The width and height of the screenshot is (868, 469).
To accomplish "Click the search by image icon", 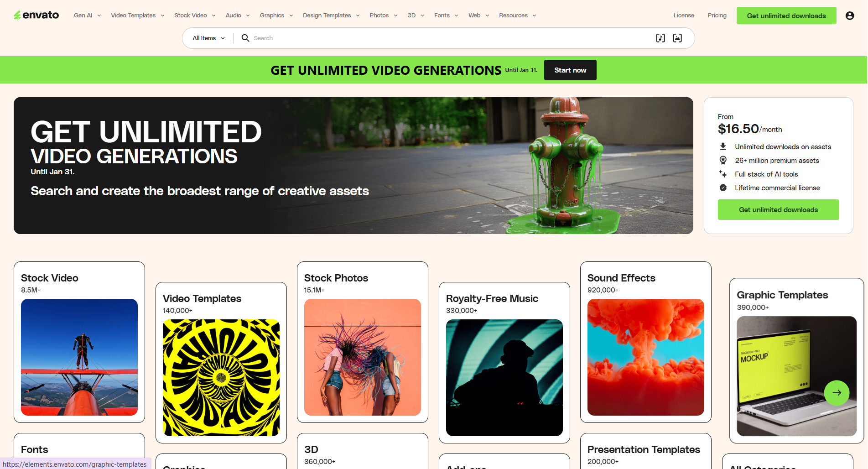I will coord(677,38).
